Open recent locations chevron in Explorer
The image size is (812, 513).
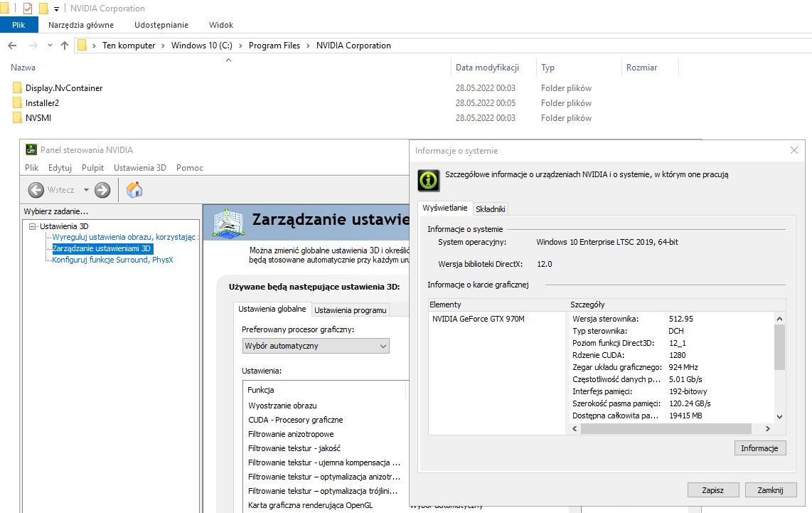point(50,46)
